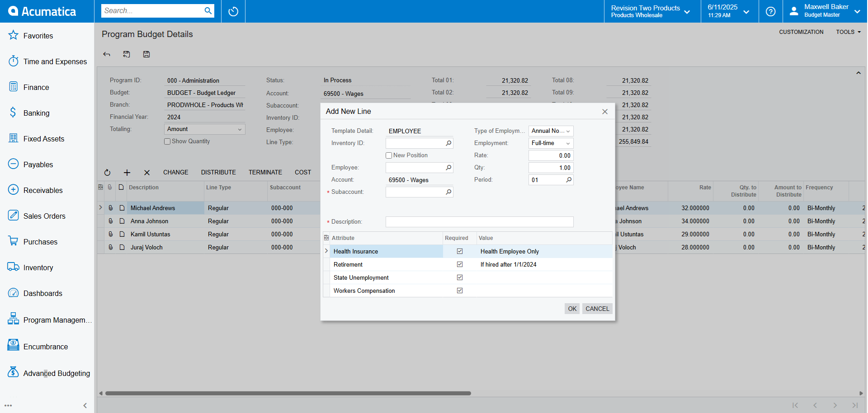Click the DISTRIBUTE toolbar command
Screen dimensions: 868x413
coord(218,173)
